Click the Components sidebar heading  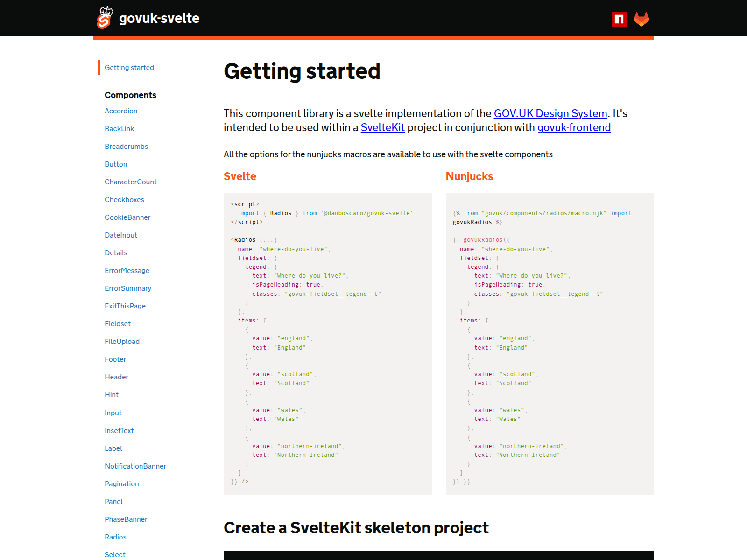130,95
